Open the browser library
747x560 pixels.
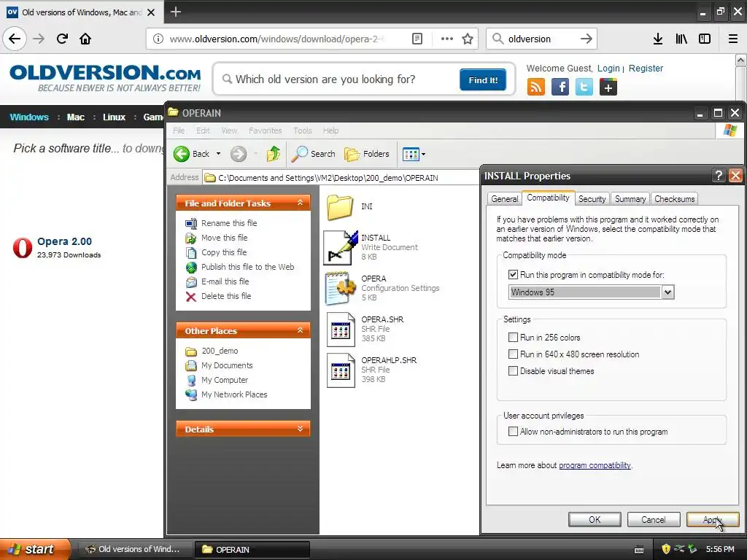coord(681,39)
